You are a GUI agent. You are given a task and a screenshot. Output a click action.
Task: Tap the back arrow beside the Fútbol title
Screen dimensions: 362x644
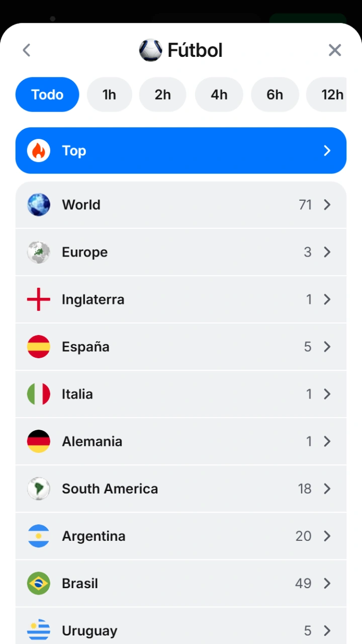click(x=27, y=50)
